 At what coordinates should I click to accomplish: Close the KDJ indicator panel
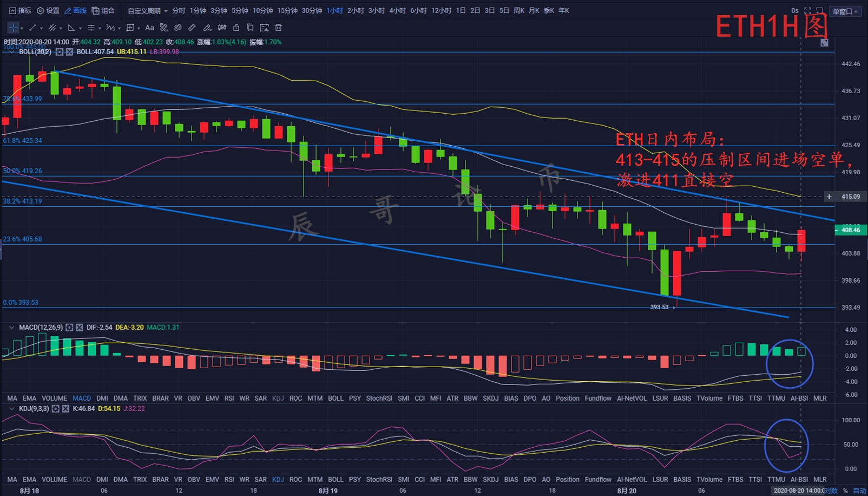point(65,409)
